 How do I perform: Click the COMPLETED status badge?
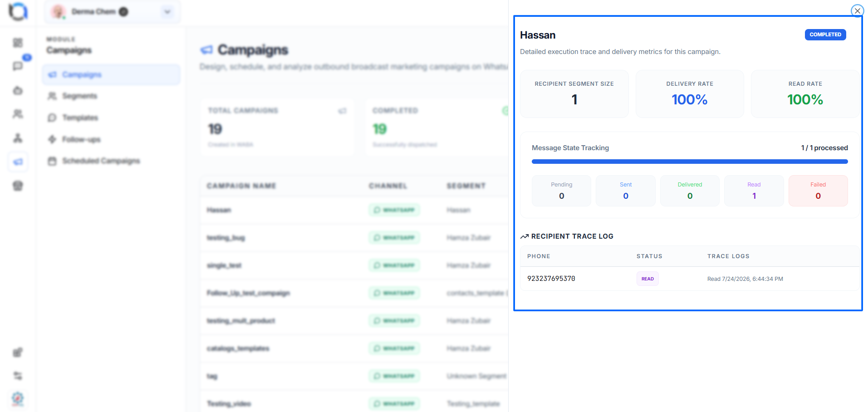point(825,34)
